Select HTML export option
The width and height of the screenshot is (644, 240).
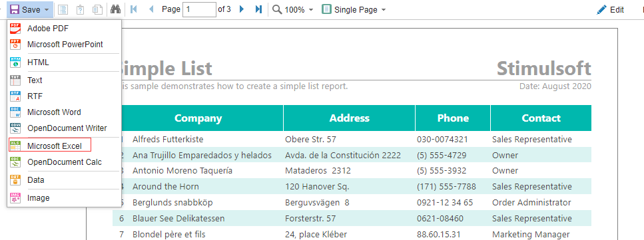[x=64, y=62]
